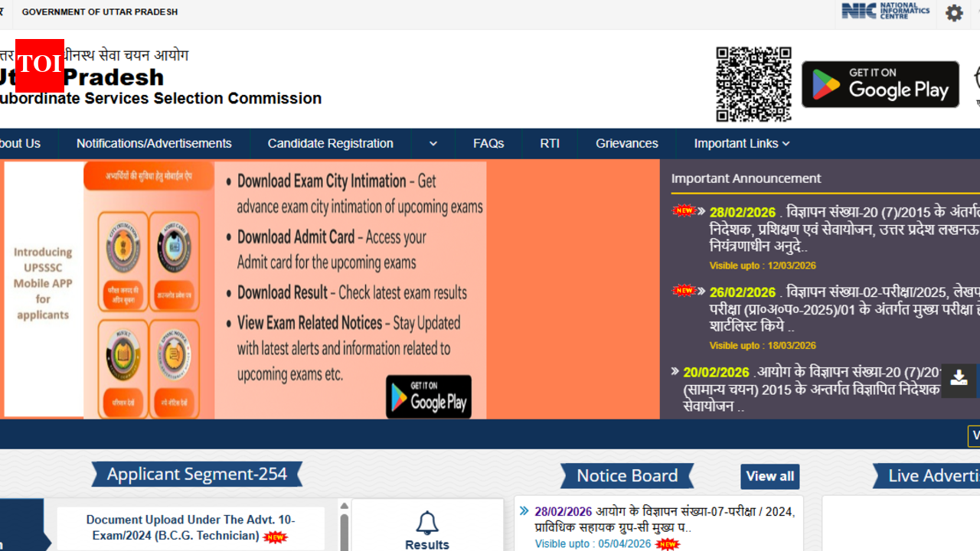Click the settings gear icon

pos(954,13)
